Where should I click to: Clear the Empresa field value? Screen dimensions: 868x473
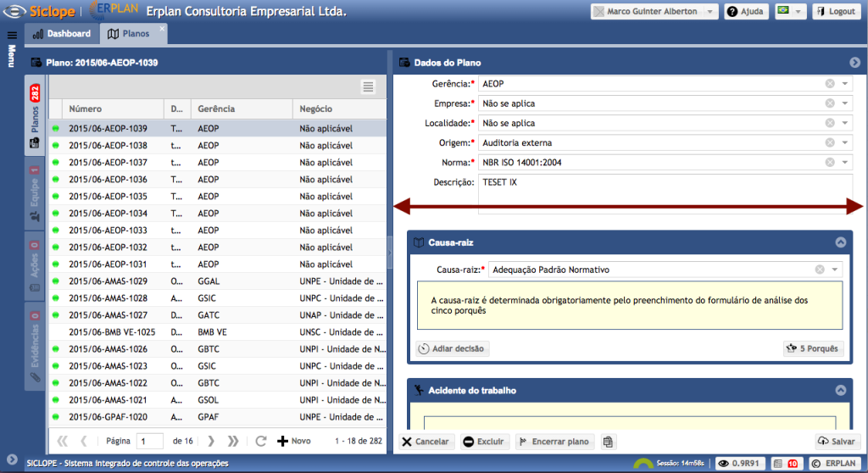830,103
